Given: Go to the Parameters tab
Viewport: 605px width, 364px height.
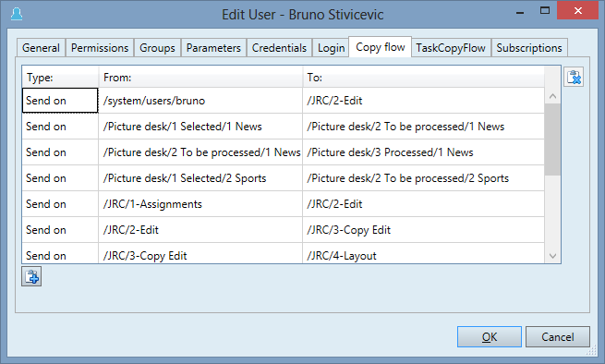Looking at the screenshot, I should click(x=213, y=48).
